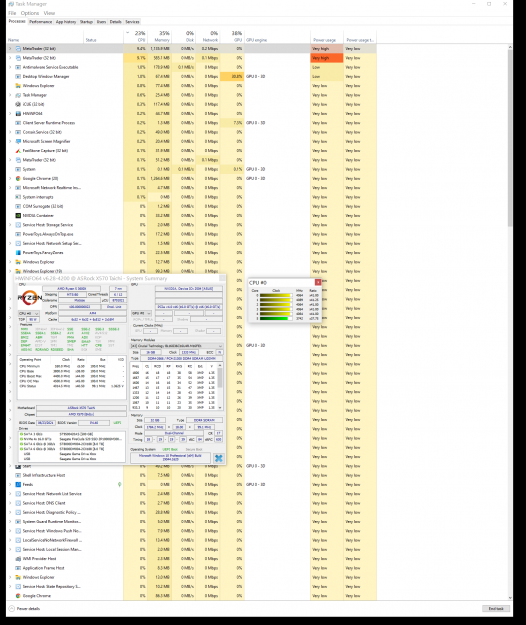Click the Microsoft Screen Magnifier process icon
526x625 pixels.
click(x=18, y=142)
